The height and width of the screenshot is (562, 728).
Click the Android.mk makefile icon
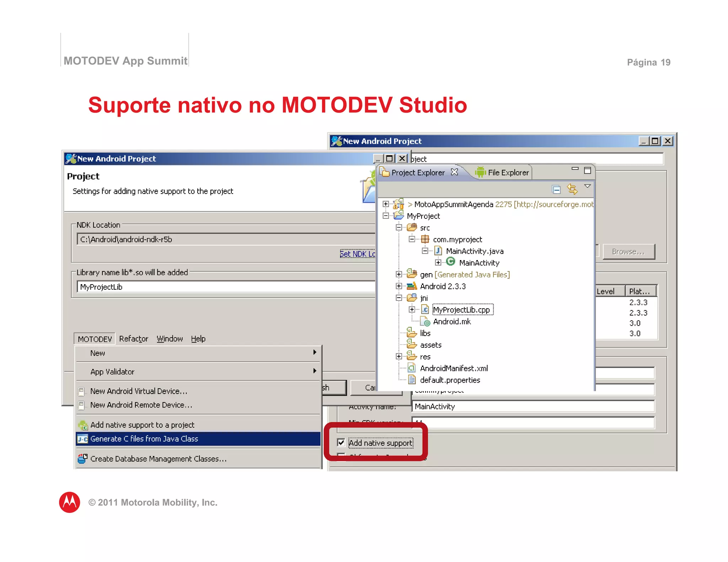(x=425, y=321)
